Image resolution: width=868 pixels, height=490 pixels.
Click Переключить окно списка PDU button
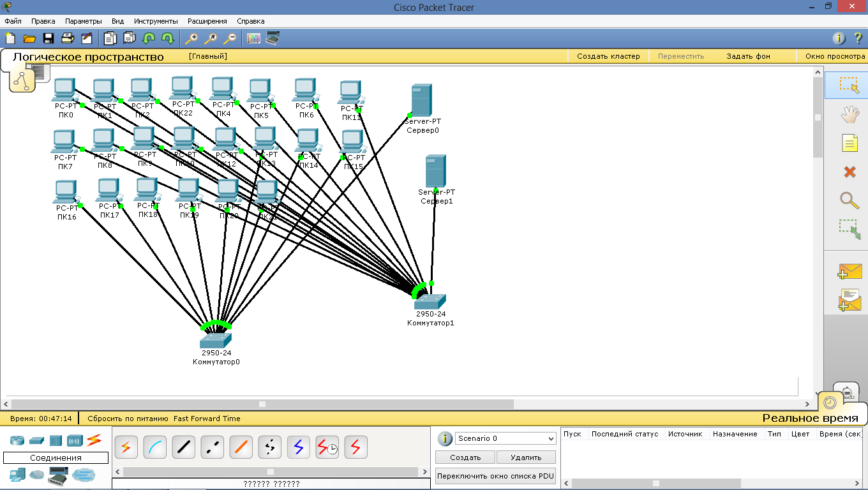(x=495, y=476)
